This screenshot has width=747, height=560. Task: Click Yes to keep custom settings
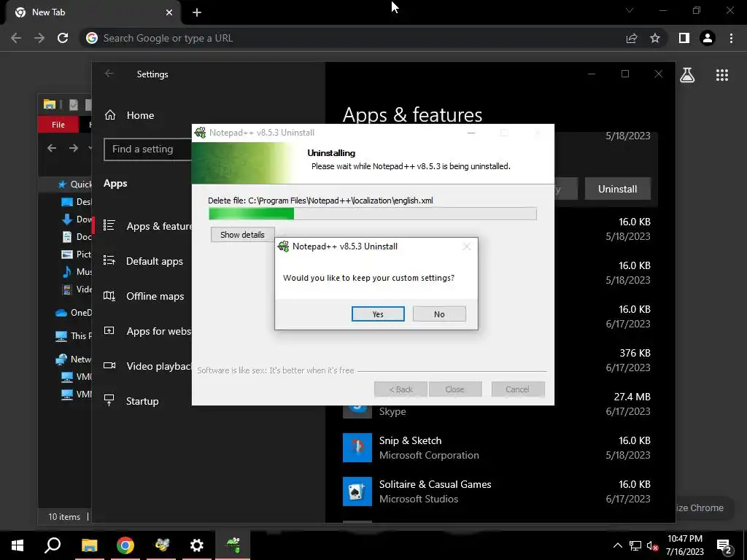point(378,314)
